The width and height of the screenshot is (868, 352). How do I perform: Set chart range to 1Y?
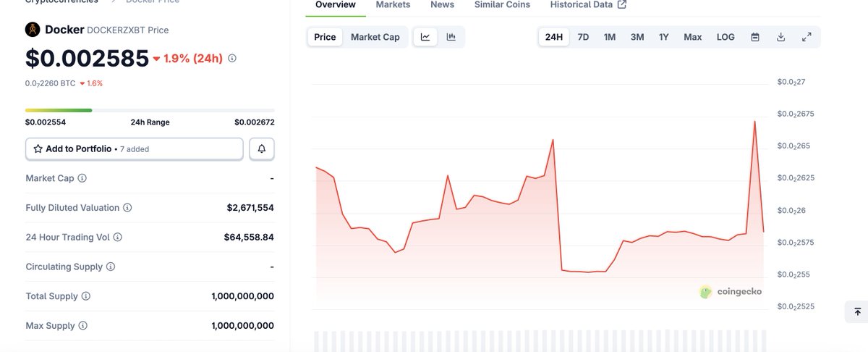[x=664, y=37]
